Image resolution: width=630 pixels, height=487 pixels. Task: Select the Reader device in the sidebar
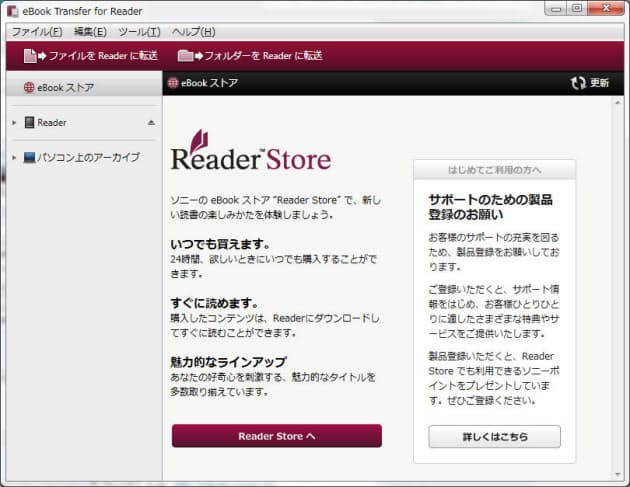tap(52, 123)
